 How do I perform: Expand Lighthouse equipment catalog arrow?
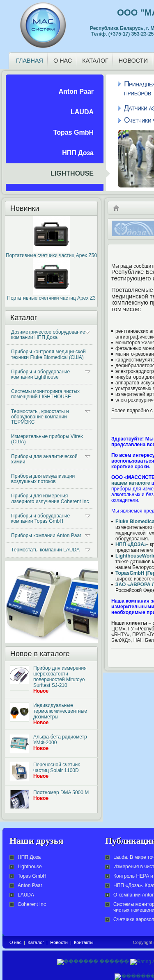(x=87, y=372)
